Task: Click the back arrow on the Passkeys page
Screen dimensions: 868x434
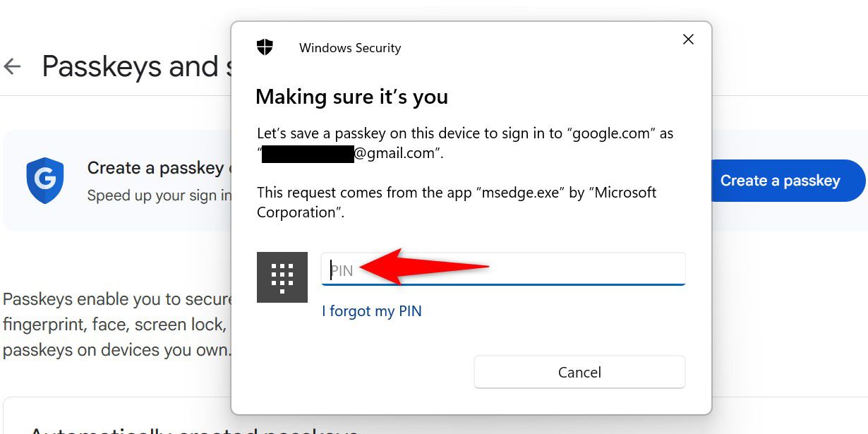Action: click(13, 66)
